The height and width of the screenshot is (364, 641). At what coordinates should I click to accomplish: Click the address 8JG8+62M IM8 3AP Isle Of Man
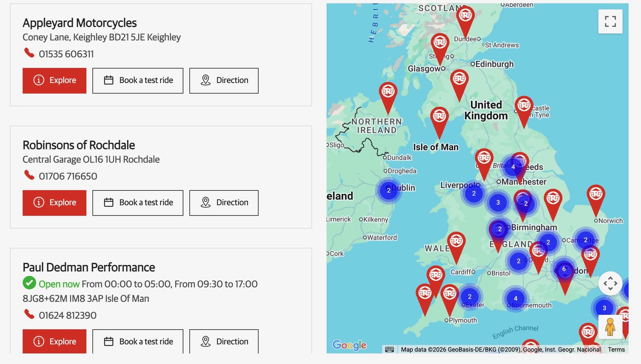coord(86,299)
